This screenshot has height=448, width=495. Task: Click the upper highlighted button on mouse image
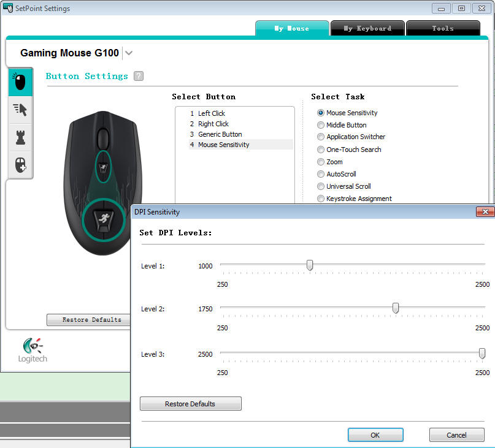103,167
